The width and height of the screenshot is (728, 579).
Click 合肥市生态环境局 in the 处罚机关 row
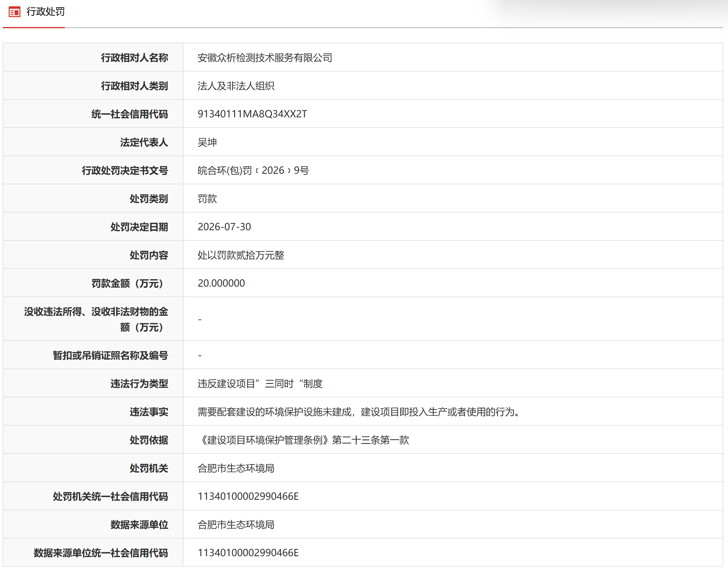tap(236, 468)
